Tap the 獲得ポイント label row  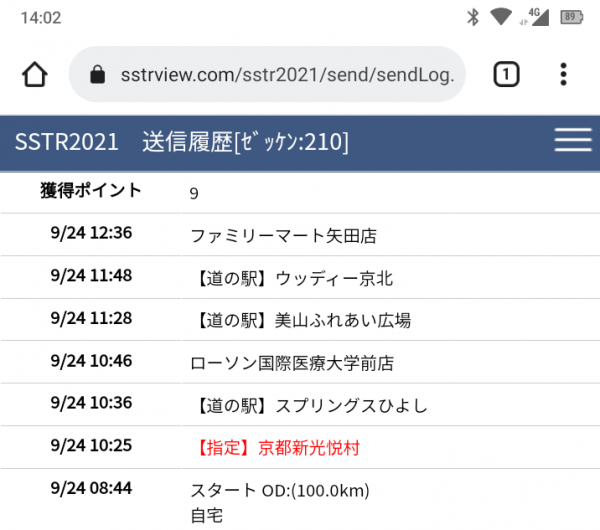click(90, 191)
